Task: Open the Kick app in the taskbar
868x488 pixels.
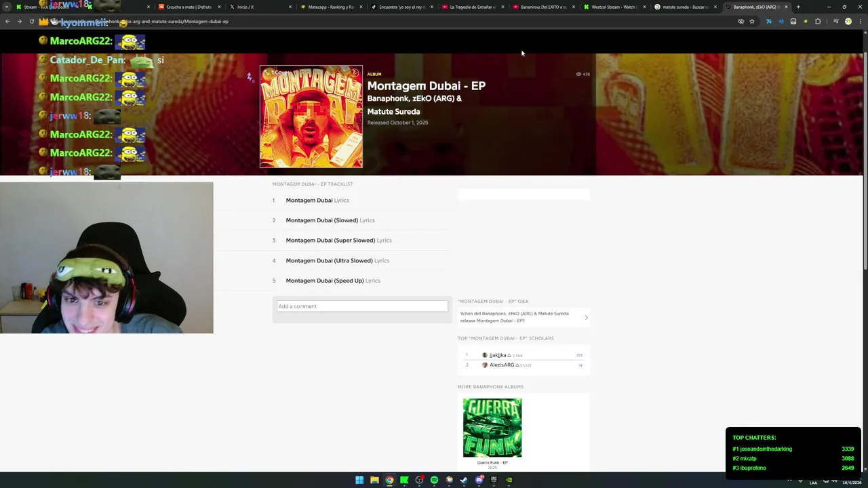Action: pos(404,480)
